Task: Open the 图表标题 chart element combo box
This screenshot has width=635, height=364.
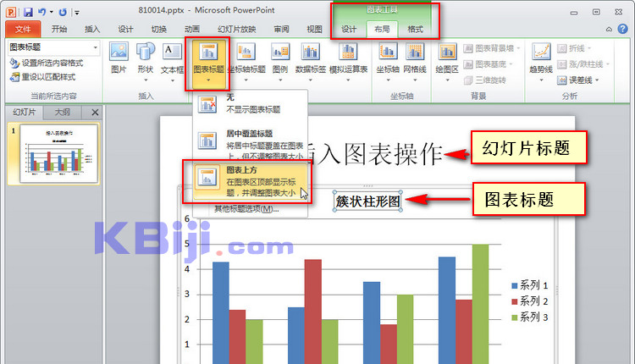Action: (53, 47)
